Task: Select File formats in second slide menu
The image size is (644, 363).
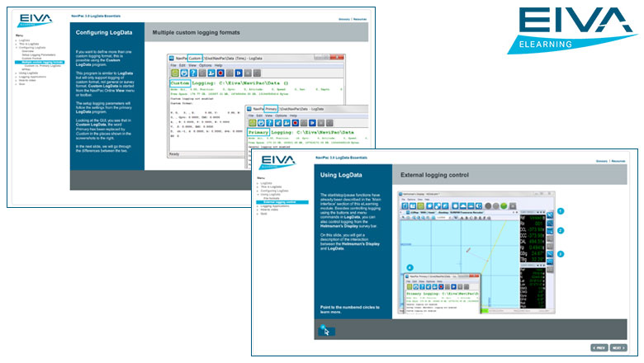Action: click(271, 198)
